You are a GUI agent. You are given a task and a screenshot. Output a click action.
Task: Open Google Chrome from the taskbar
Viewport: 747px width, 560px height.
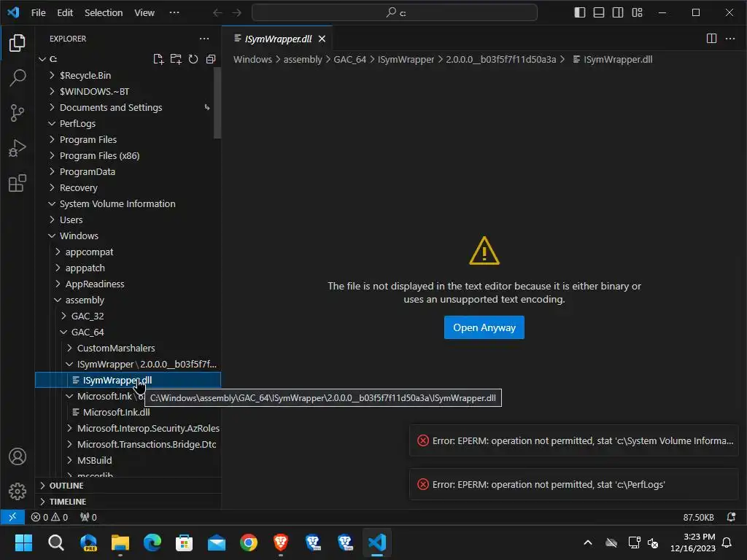click(x=248, y=542)
